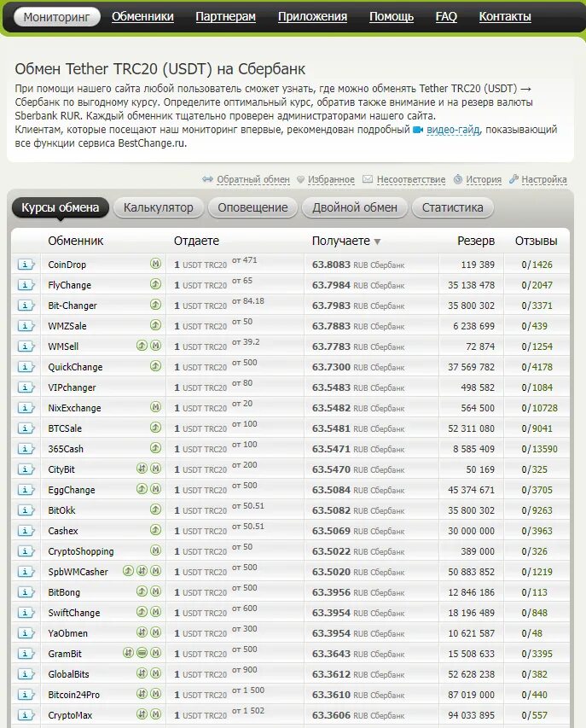Select the Мониторинг menu item
The height and width of the screenshot is (728, 586).
click(x=56, y=17)
